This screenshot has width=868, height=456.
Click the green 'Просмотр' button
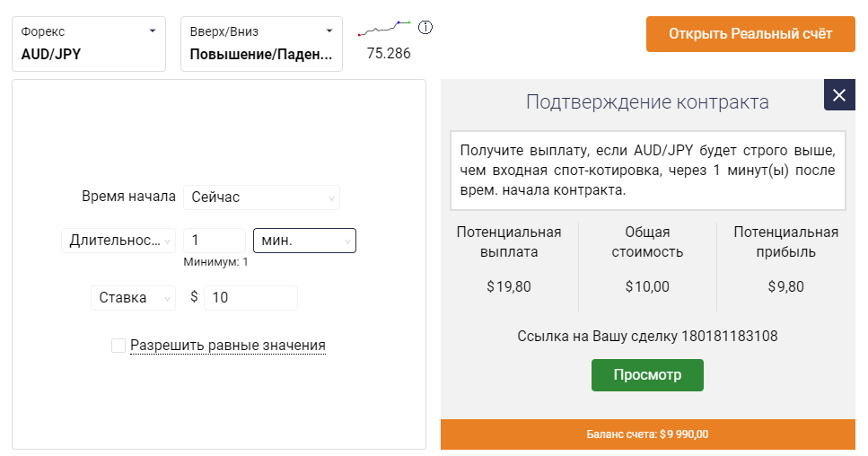pos(647,375)
